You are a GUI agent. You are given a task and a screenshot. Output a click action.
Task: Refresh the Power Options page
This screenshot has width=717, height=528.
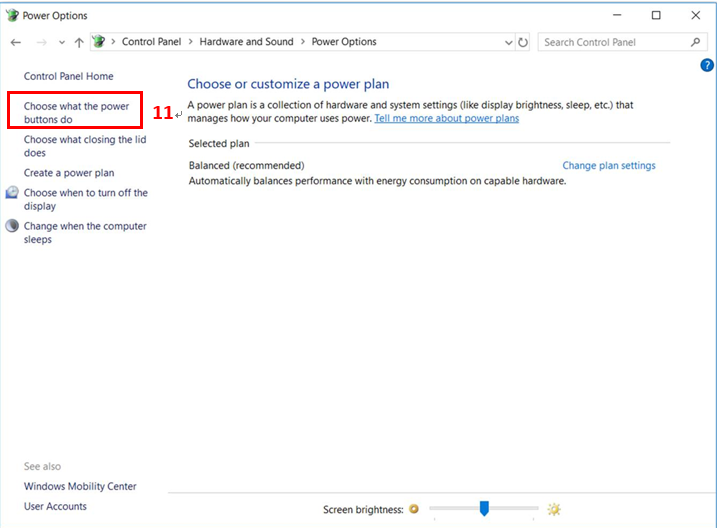click(523, 43)
